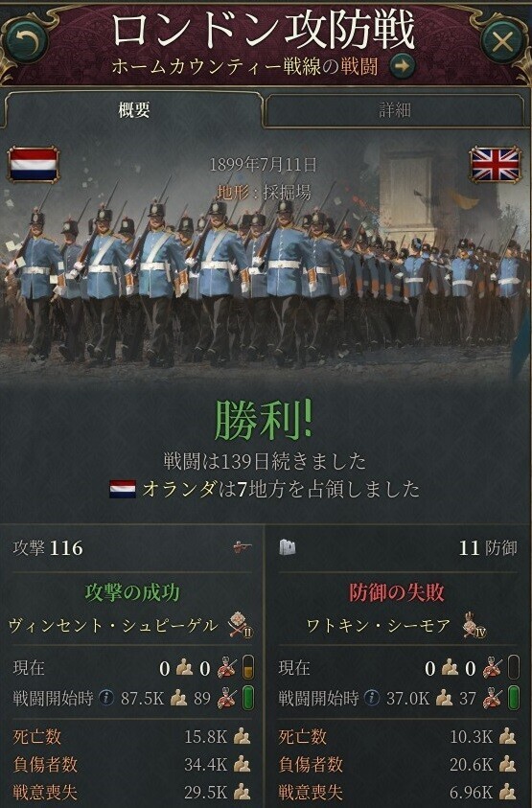Click the attacker rifle icon beside 攻撃 116
Screen dimensions: 532x808
point(243,547)
